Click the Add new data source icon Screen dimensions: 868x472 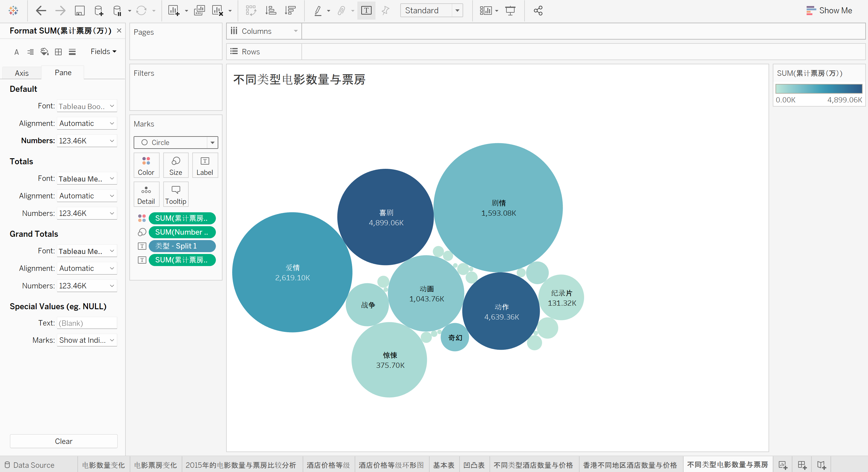tap(98, 11)
